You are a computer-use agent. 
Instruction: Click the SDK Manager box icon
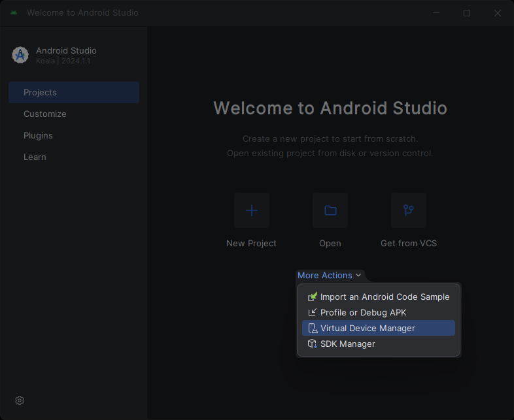[313, 344]
